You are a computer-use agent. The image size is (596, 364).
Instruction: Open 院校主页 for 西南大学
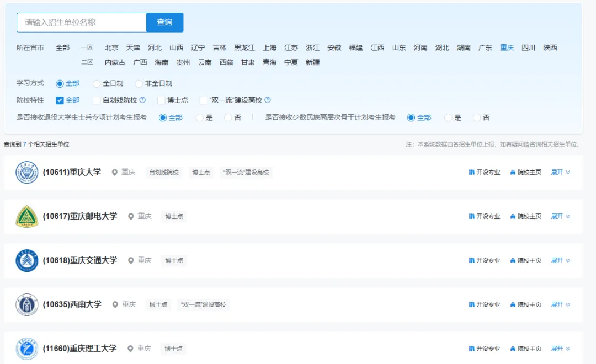(x=526, y=304)
